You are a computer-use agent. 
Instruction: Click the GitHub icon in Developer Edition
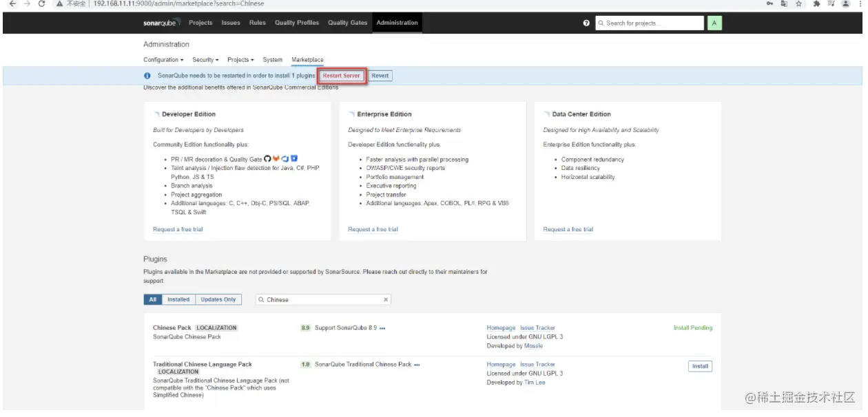[x=267, y=159]
